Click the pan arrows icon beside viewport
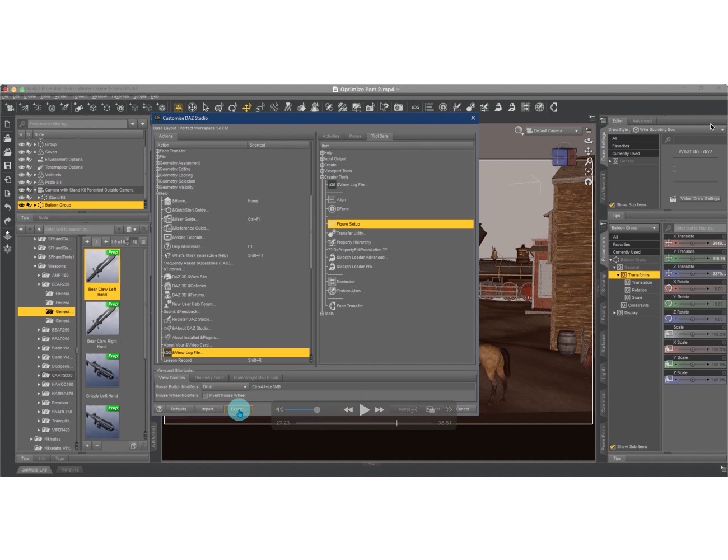Image resolution: width=728 pixels, height=560 pixels. [x=588, y=151]
